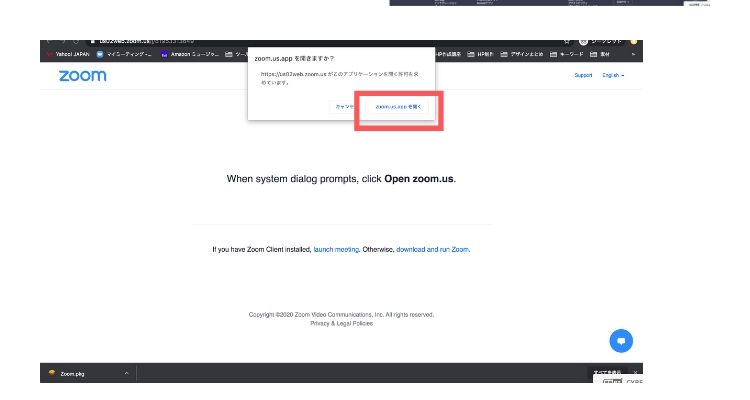Open the Amazon ミュージック bookmark

coord(190,55)
